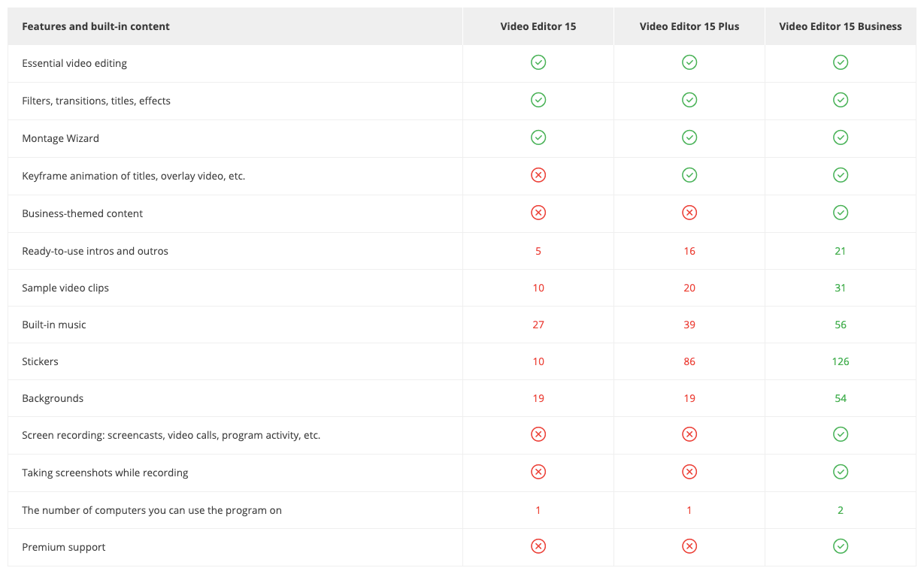Select the Video Editor 15 Business column header
The height and width of the screenshot is (574, 924).
pos(840,26)
